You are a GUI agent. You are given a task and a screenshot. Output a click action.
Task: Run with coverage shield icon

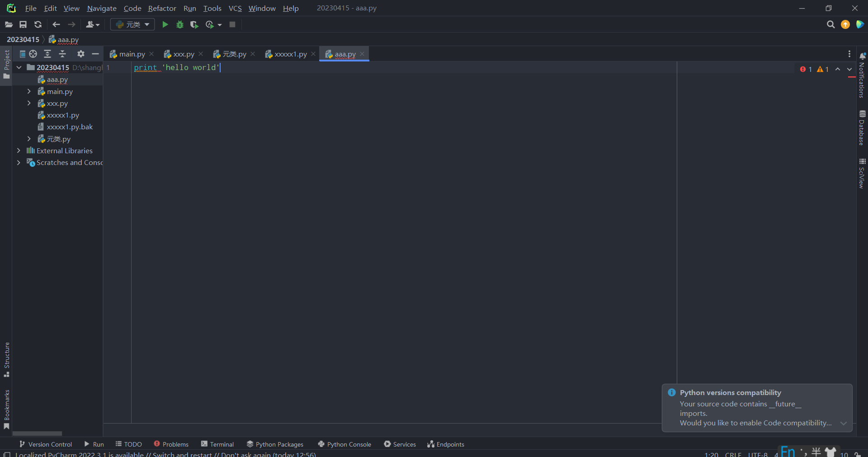click(194, 24)
